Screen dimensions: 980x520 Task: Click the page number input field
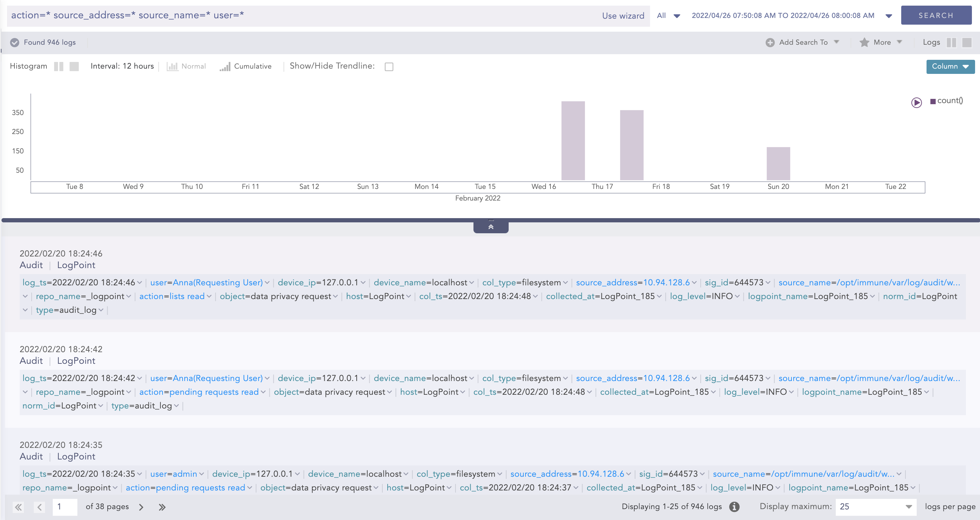coord(65,507)
